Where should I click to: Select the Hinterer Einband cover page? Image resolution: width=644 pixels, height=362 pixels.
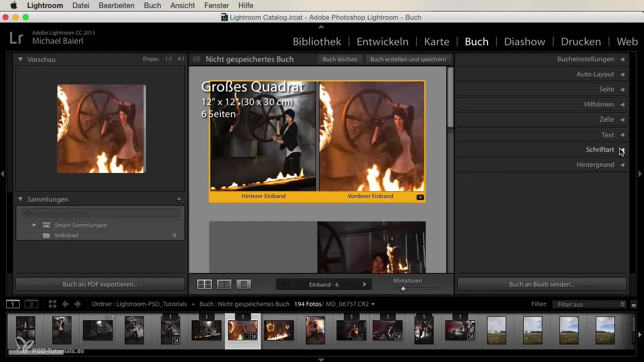[263, 136]
